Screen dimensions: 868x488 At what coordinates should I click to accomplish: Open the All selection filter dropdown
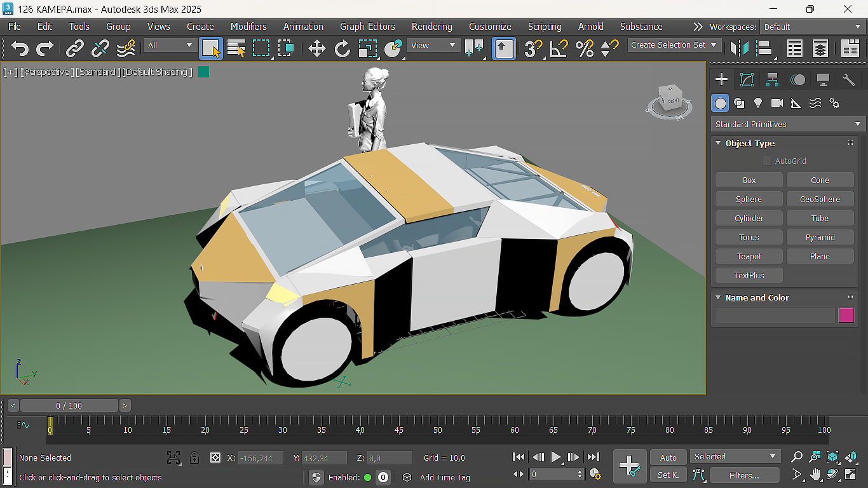point(169,46)
